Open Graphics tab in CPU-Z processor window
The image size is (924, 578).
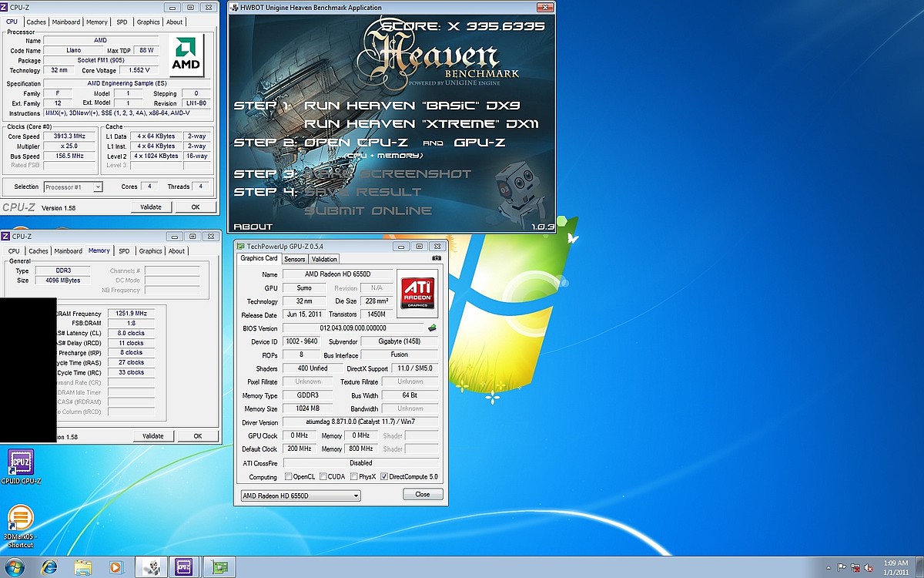point(149,22)
